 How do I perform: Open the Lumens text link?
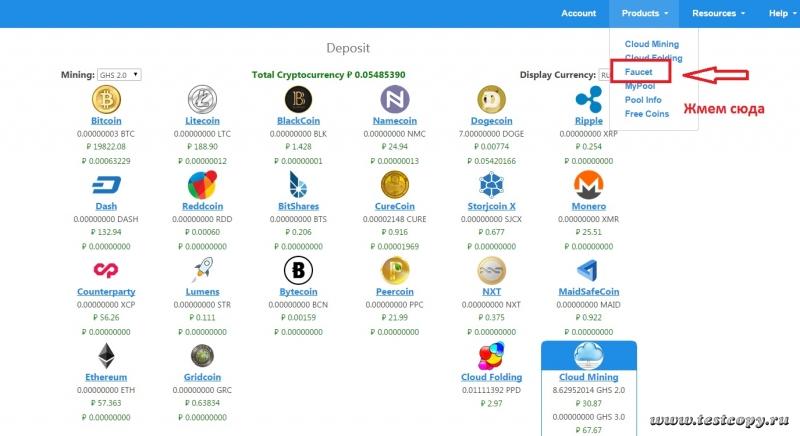(202, 292)
